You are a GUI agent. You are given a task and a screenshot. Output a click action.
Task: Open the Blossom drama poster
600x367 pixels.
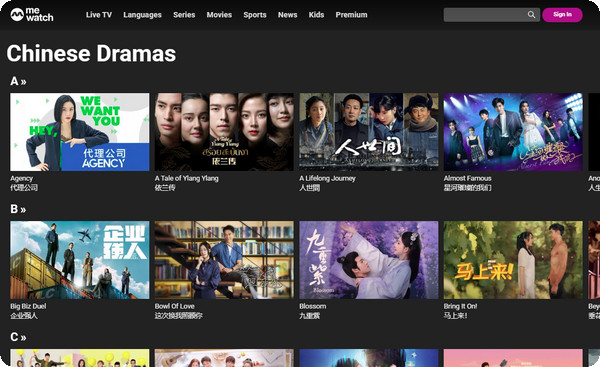click(x=369, y=260)
